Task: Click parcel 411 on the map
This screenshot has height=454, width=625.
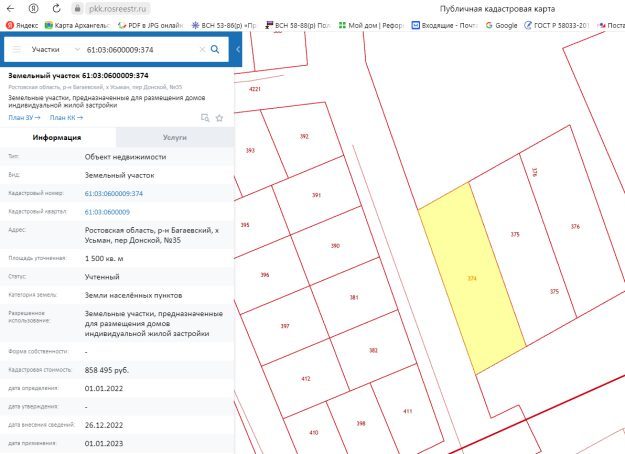Action: coord(407,411)
